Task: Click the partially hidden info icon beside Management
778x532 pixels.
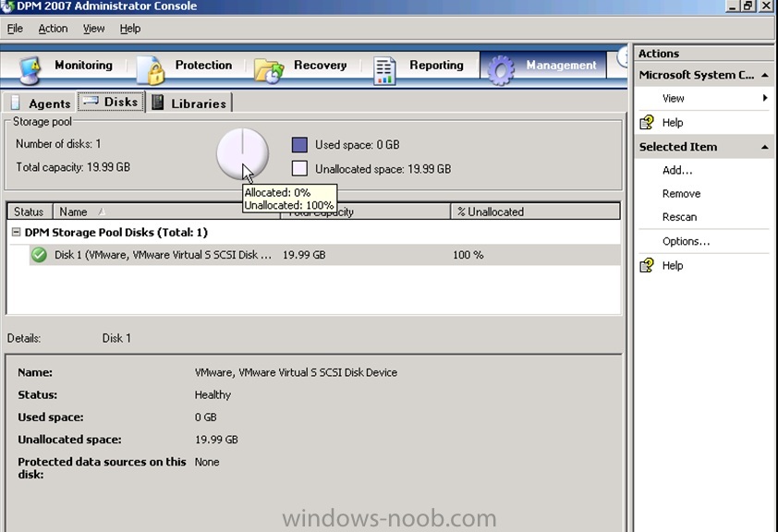Action: pos(622,57)
